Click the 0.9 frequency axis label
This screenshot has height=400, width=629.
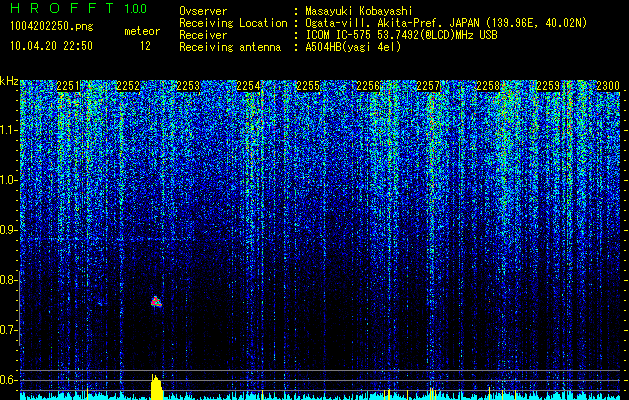point(9,230)
